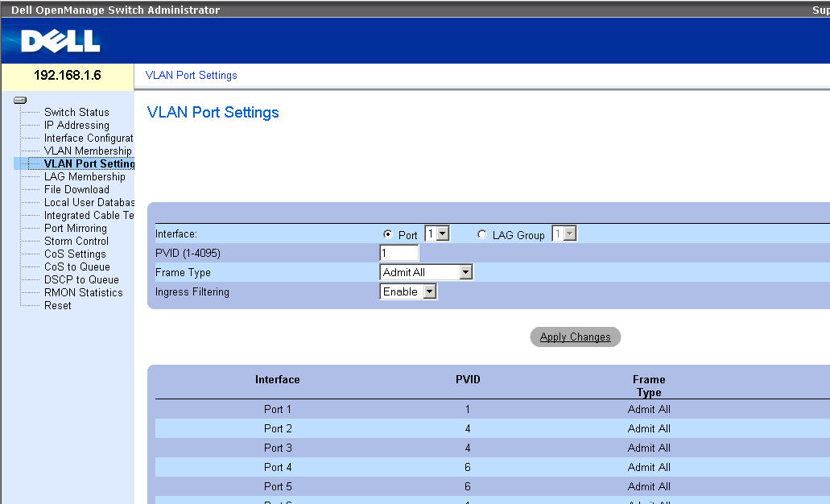Open CoS Settings page

tap(75, 254)
